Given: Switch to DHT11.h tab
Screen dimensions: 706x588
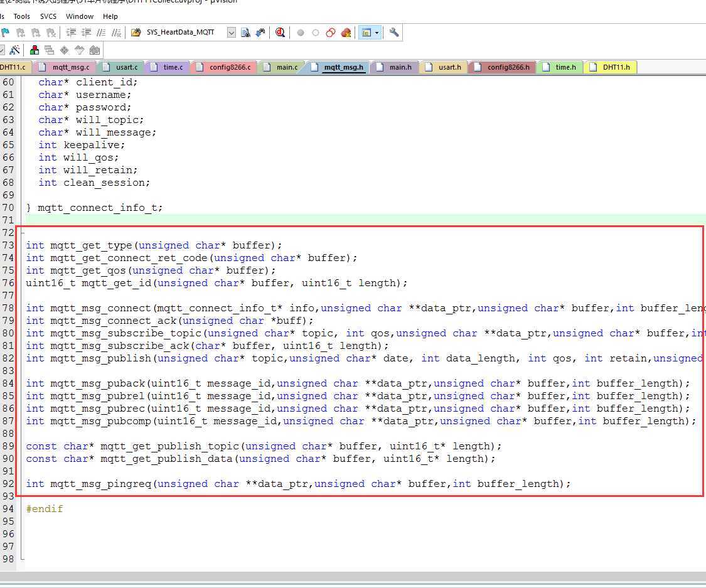Looking at the screenshot, I should 611,67.
